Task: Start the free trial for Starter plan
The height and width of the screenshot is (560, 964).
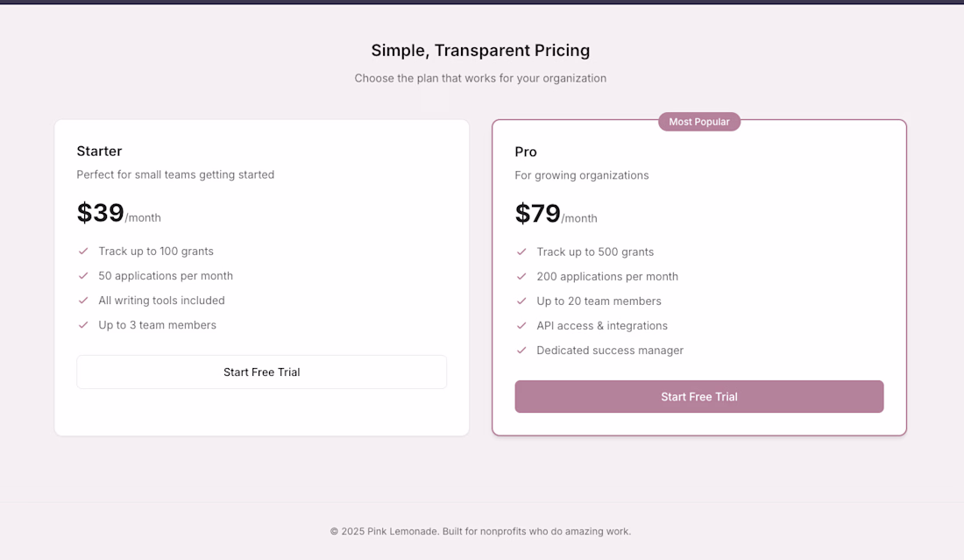Action: (x=261, y=372)
